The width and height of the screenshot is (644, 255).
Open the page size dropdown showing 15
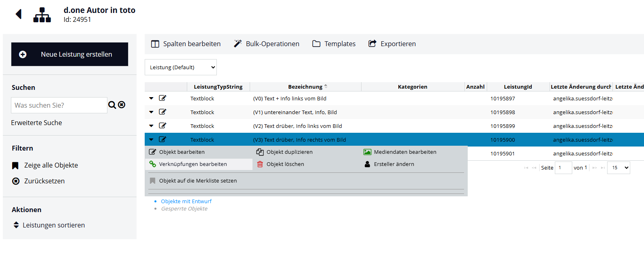pyautogui.click(x=618, y=168)
